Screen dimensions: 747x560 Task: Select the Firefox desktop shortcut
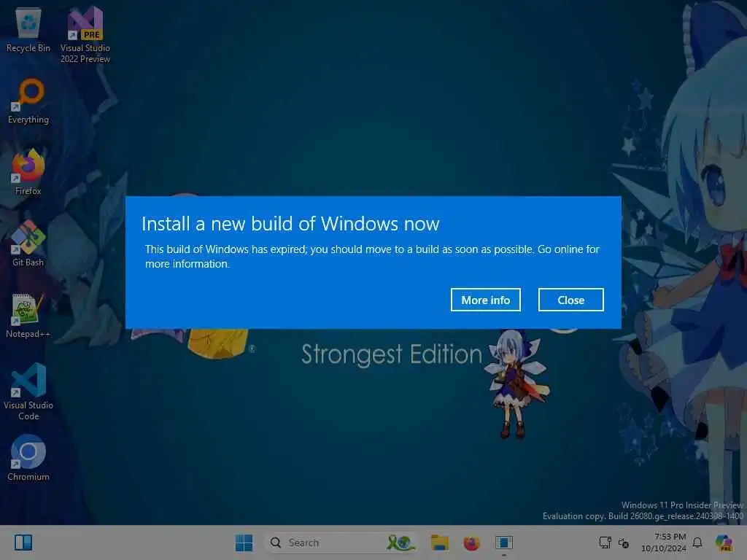pyautogui.click(x=28, y=172)
